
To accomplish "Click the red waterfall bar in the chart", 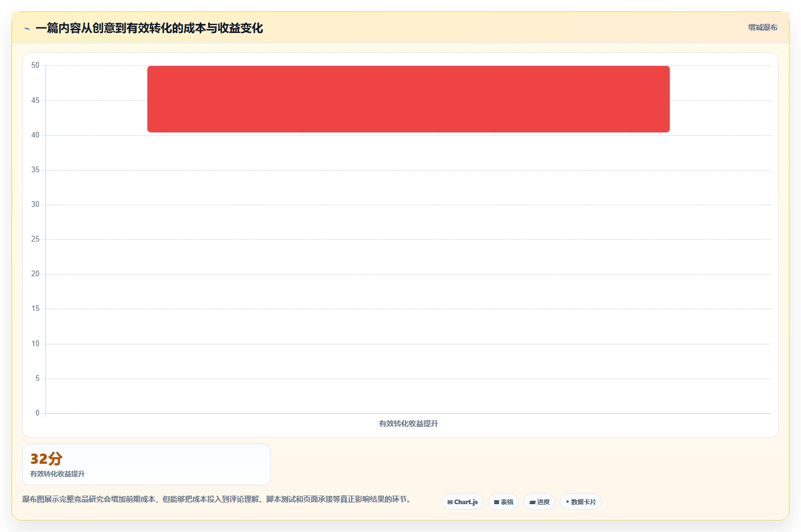I will pyautogui.click(x=408, y=99).
